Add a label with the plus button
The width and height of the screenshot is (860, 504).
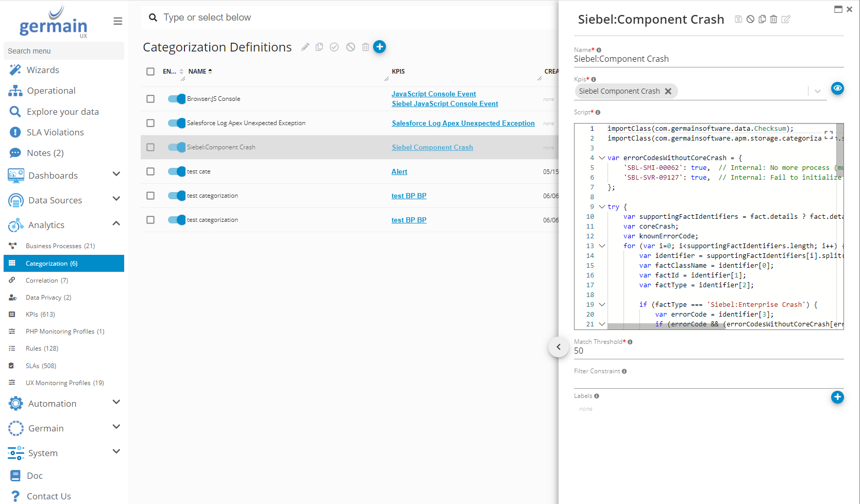point(837,397)
